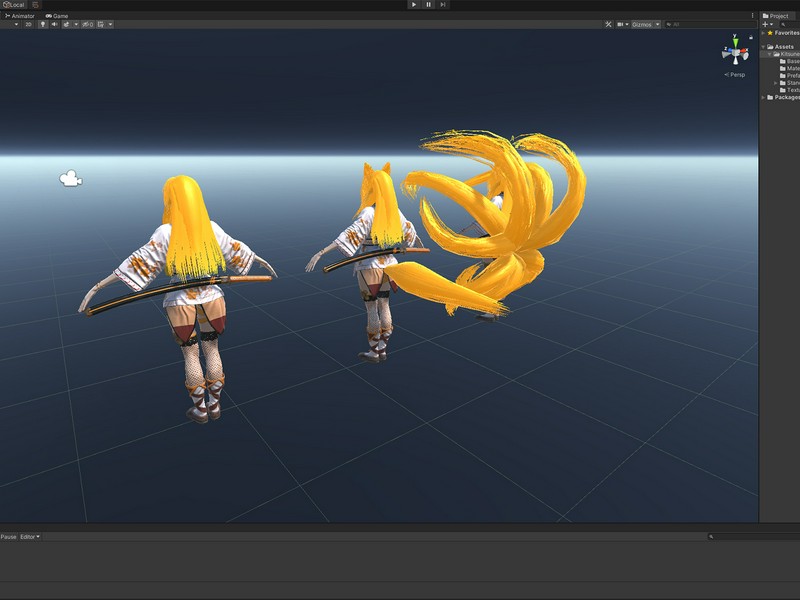Toggle scene effects icon
This screenshot has height=600, width=800.
66,24
